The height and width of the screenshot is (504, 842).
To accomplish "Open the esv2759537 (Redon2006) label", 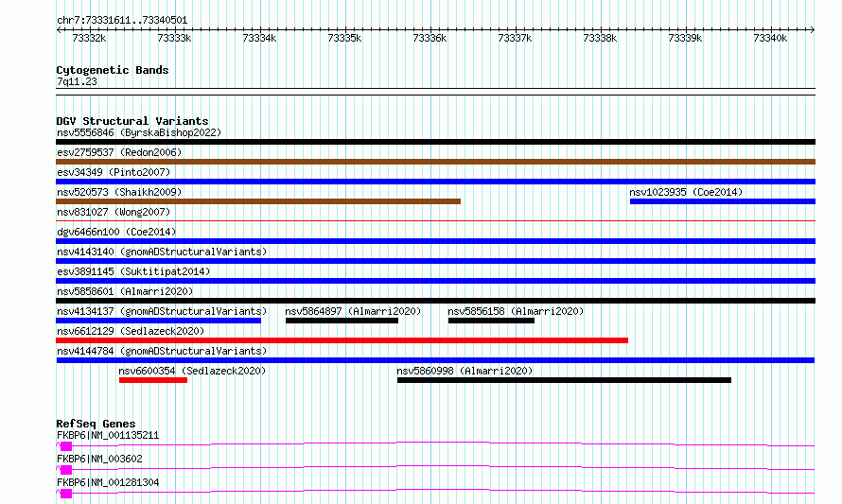I will pyautogui.click(x=119, y=152).
